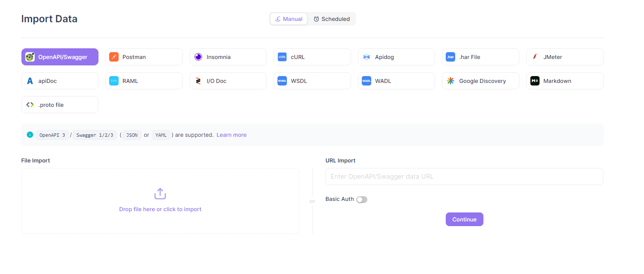
Task: Click the 'YAML' format tag
Action: (161, 135)
